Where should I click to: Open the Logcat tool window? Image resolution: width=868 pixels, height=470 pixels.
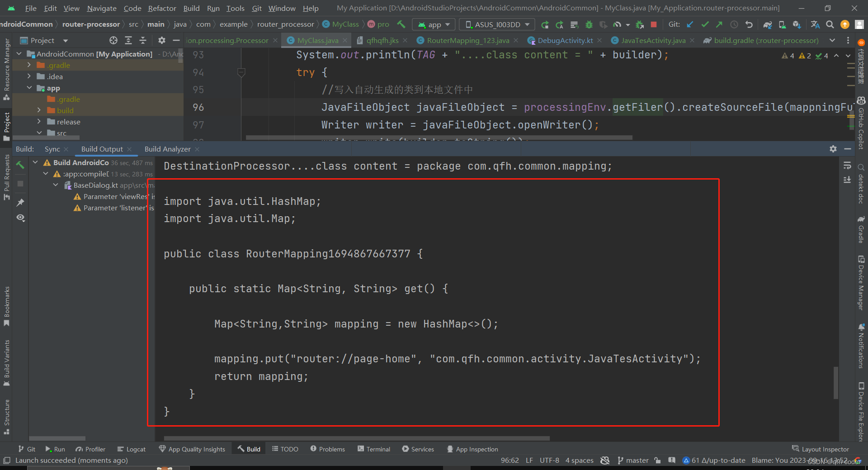[x=131, y=449]
